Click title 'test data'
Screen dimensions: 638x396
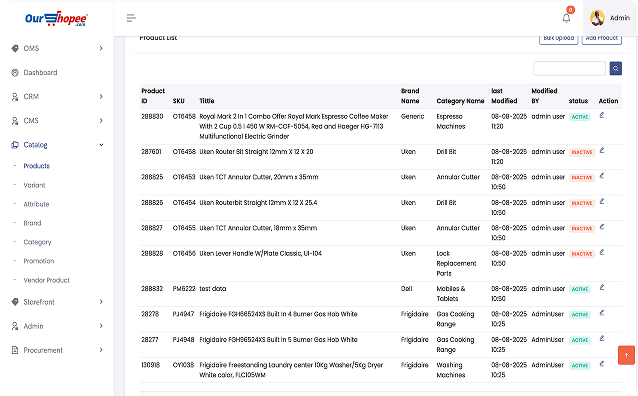[213, 289]
